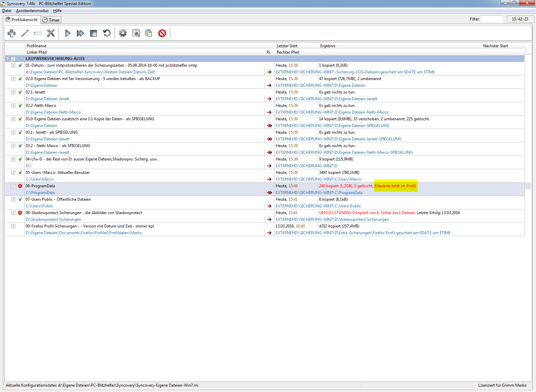Image resolution: width=536 pixels, height=392 pixels.
Task: Add a new profile with plus icon
Action: tap(12, 33)
